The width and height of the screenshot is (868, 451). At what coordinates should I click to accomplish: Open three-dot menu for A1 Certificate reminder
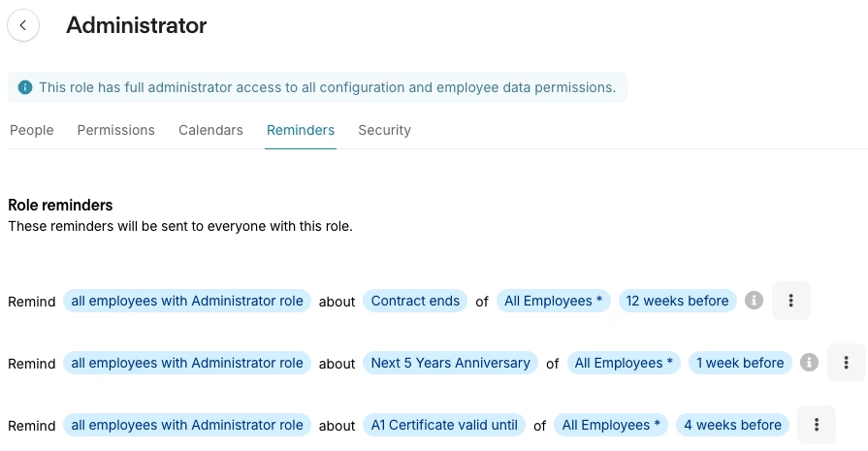(817, 425)
